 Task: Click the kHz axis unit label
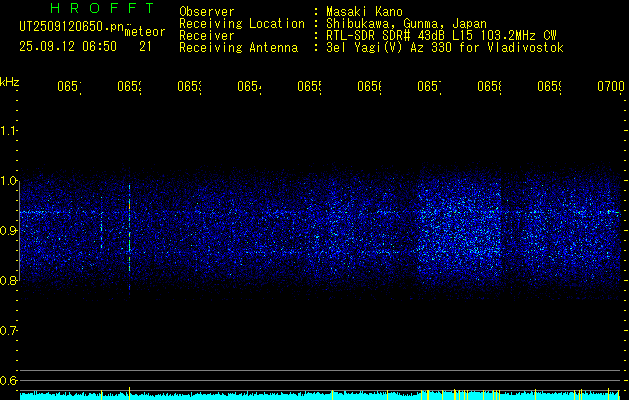tap(10, 82)
